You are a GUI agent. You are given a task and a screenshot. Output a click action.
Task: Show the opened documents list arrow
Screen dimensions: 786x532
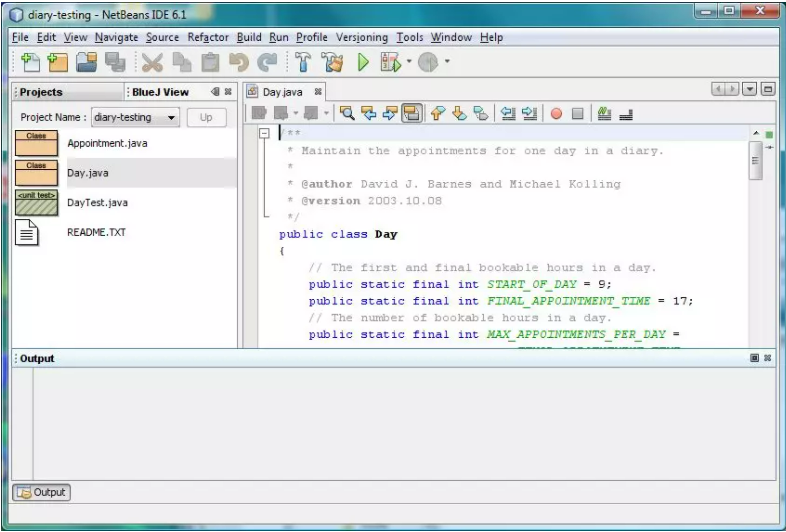749,89
